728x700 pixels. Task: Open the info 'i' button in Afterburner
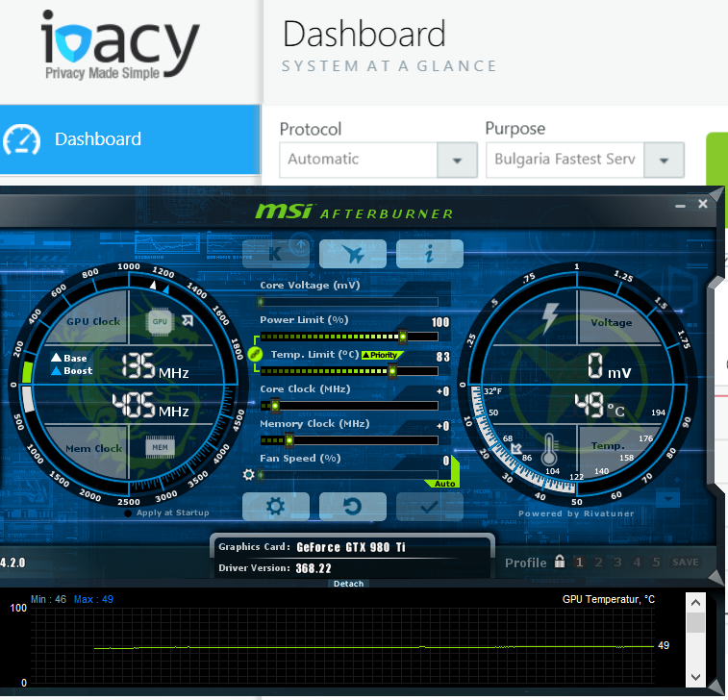430,254
